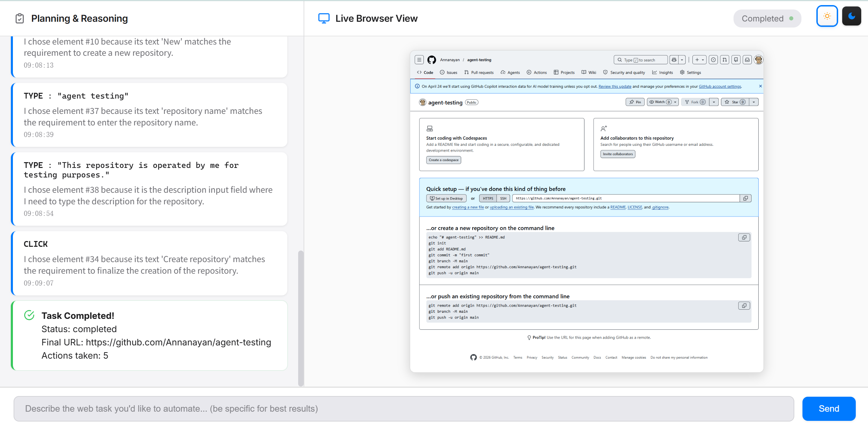
Task: Click 'Create a codespace' button
Action: [444, 160]
